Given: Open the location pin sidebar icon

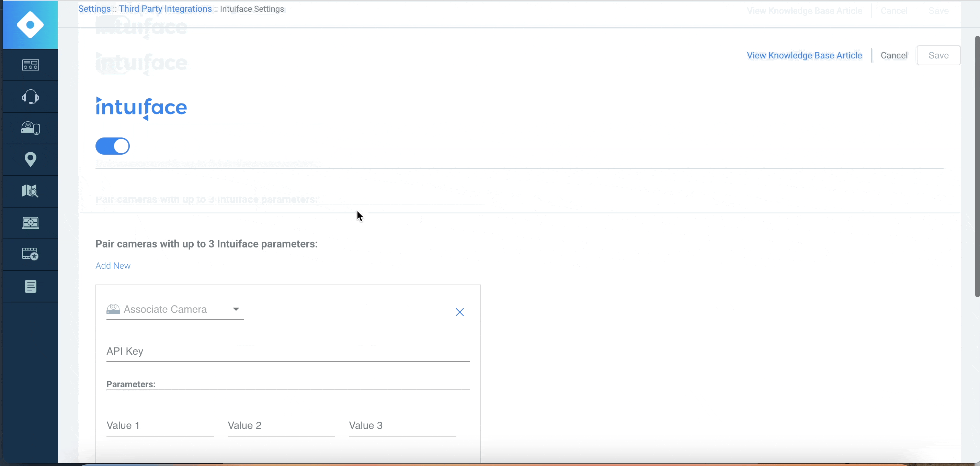Looking at the screenshot, I should [x=30, y=159].
